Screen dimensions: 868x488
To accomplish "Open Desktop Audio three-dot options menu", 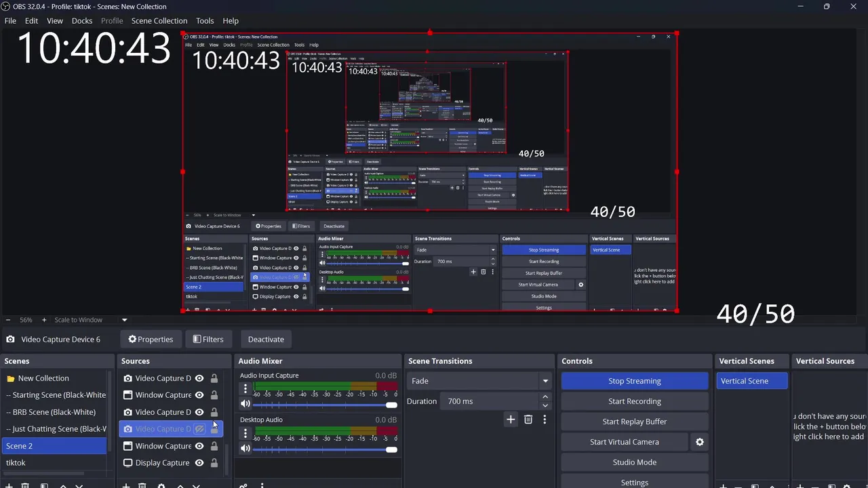I will (245, 433).
